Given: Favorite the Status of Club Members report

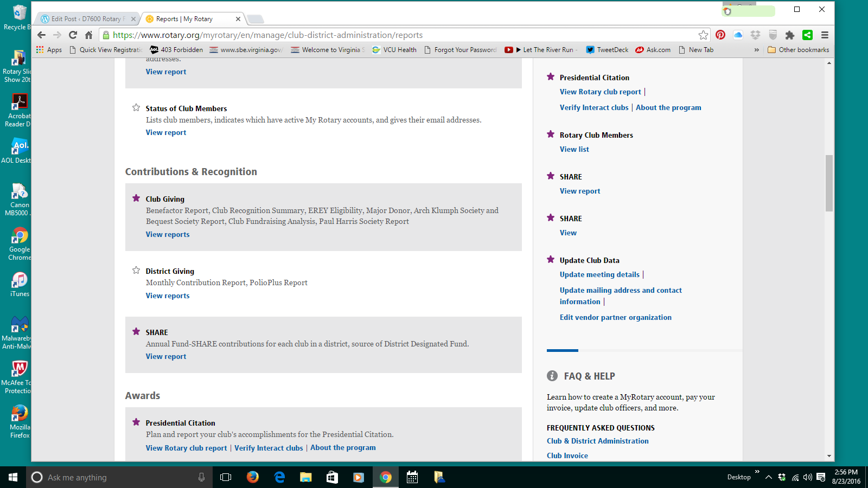Looking at the screenshot, I should 136,108.
